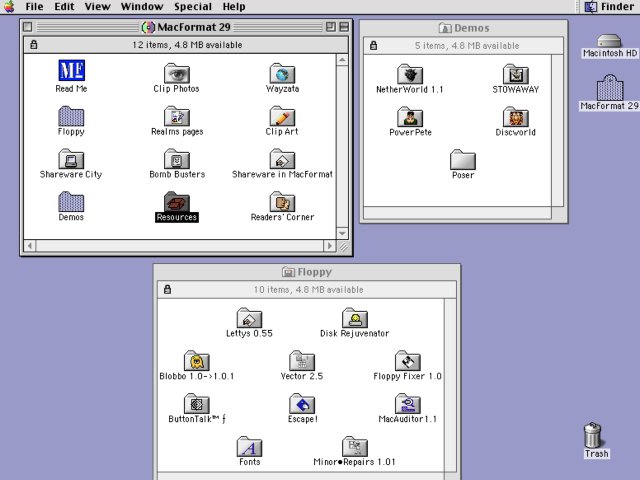Screen dimensions: 640x480
Task: Click the Demos window title bar
Action: 464,28
